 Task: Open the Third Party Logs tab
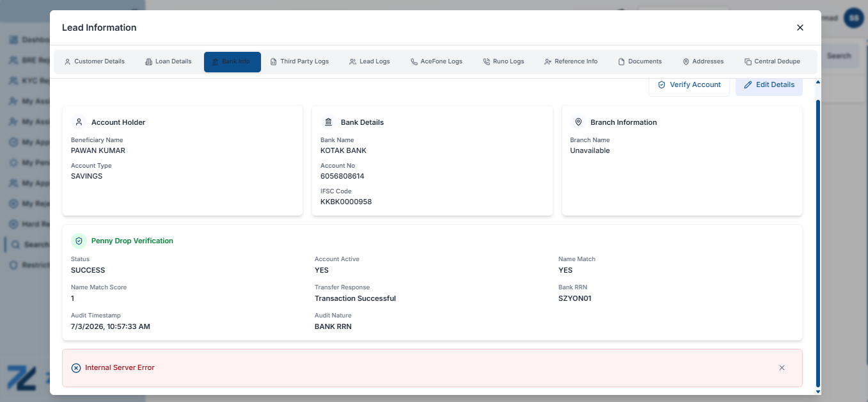tap(299, 61)
